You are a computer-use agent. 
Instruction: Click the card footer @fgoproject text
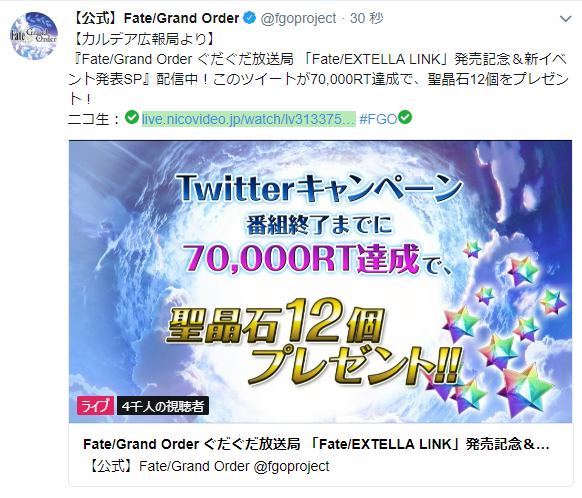[291, 466]
